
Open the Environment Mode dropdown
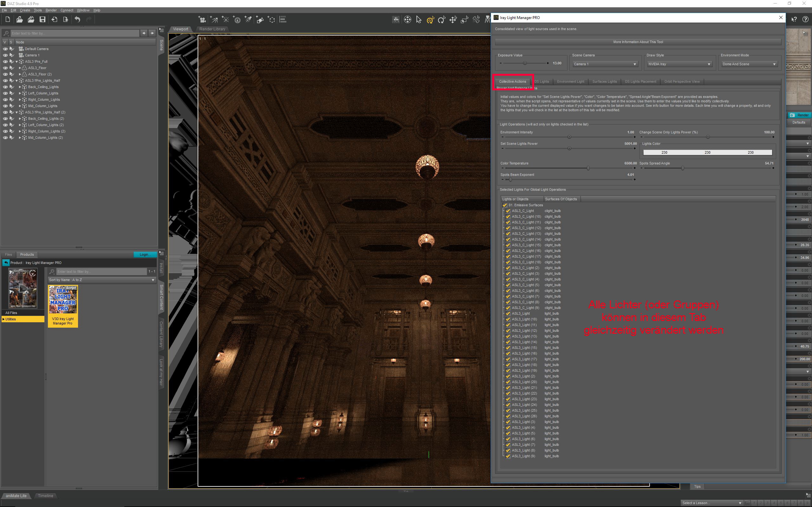coord(749,64)
